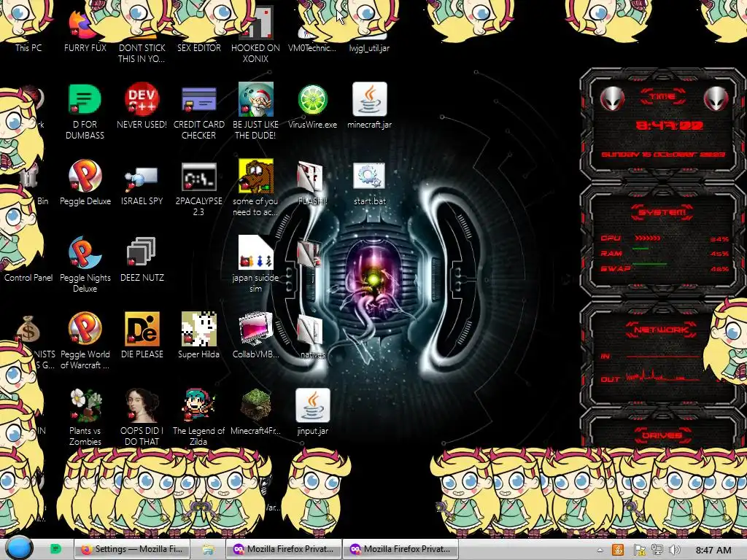The height and width of the screenshot is (560, 747).
Task: Select the natives folder icon
Action: (x=311, y=330)
